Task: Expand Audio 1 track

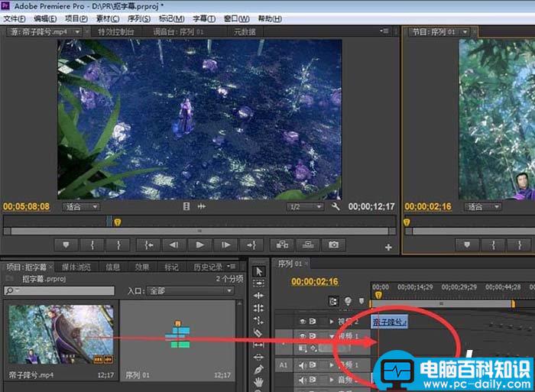Action: [x=331, y=365]
